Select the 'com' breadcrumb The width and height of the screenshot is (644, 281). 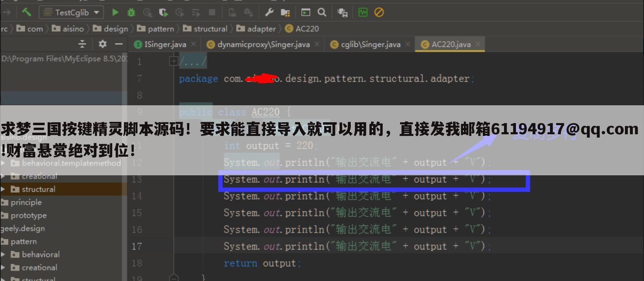coord(29,29)
